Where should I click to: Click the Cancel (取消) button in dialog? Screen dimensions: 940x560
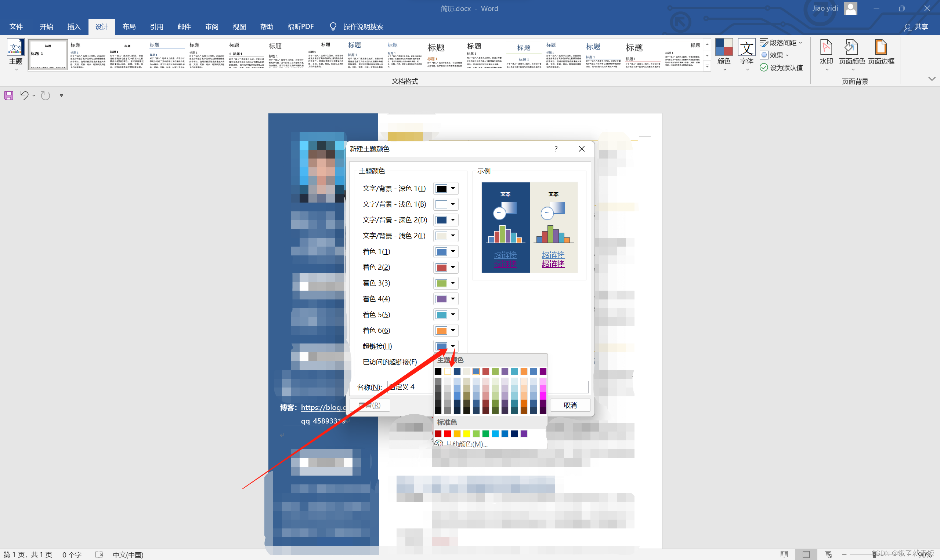(570, 405)
